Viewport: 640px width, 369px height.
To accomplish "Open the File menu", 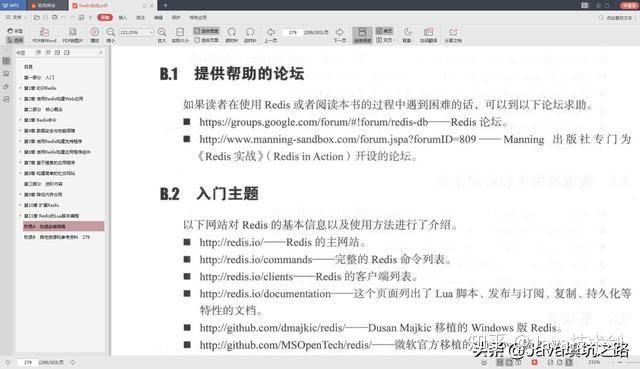I will pyautogui.click(x=15, y=18).
